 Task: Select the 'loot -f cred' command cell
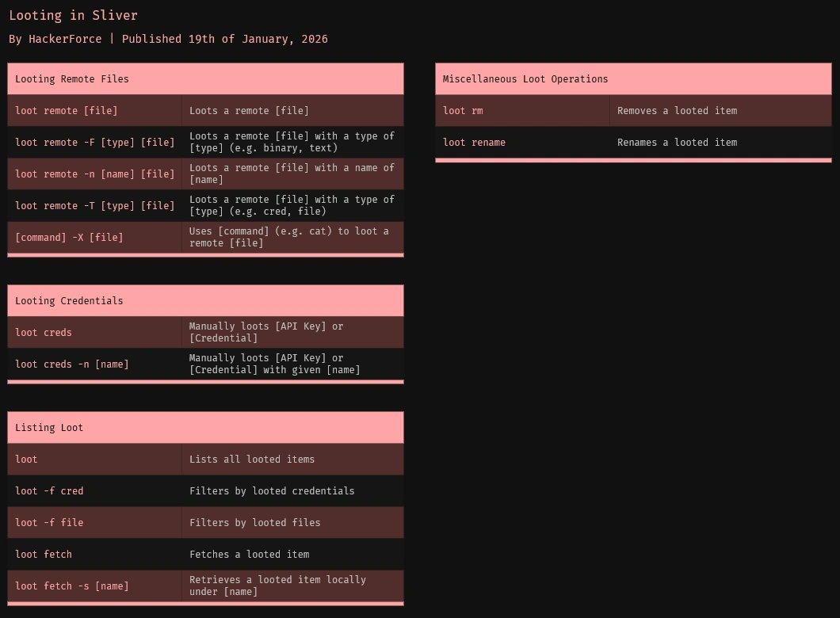[x=95, y=491]
